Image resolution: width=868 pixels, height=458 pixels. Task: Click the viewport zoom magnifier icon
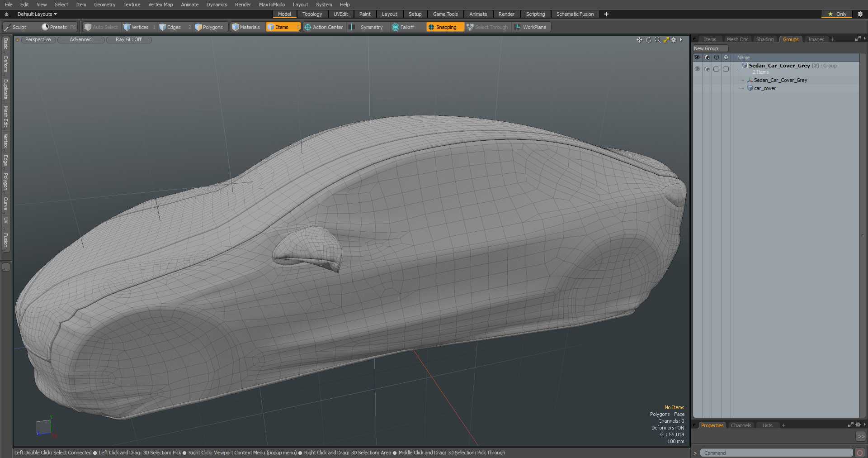tap(657, 40)
